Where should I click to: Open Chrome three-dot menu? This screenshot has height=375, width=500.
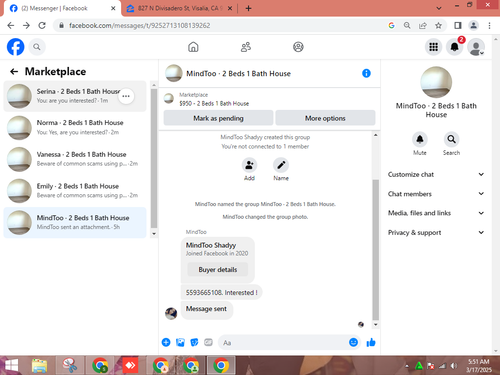pos(489,25)
